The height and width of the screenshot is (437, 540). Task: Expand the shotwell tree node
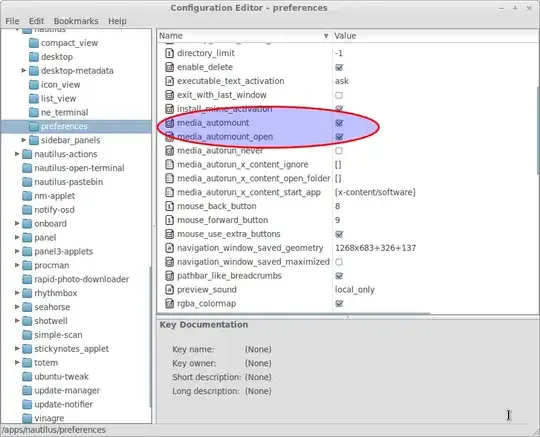[17, 321]
